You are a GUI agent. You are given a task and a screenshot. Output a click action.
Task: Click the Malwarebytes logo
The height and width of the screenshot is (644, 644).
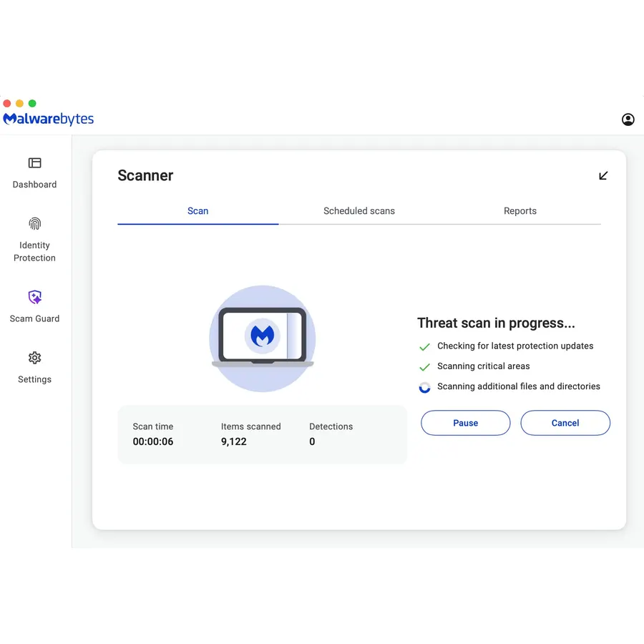(49, 119)
